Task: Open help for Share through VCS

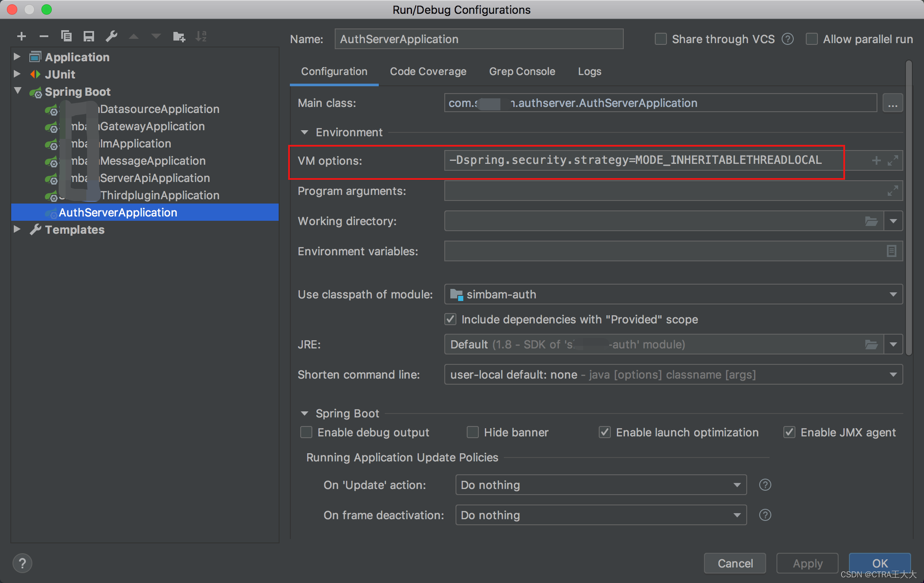Action: pos(788,39)
